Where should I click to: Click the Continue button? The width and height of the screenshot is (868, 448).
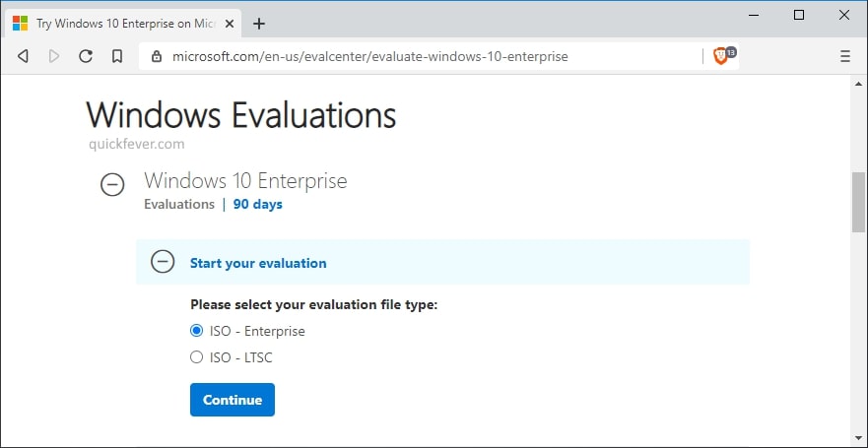click(233, 400)
